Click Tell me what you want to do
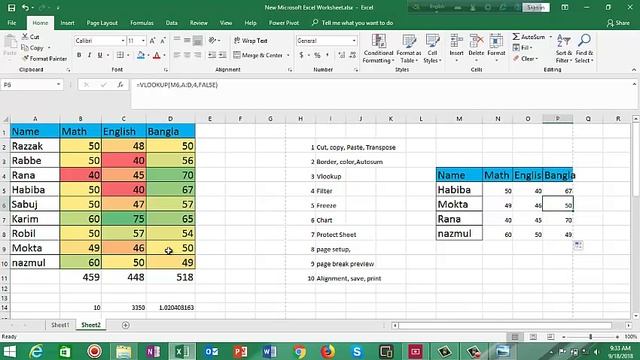Image resolution: width=640 pixels, height=360 pixels. tap(353, 23)
